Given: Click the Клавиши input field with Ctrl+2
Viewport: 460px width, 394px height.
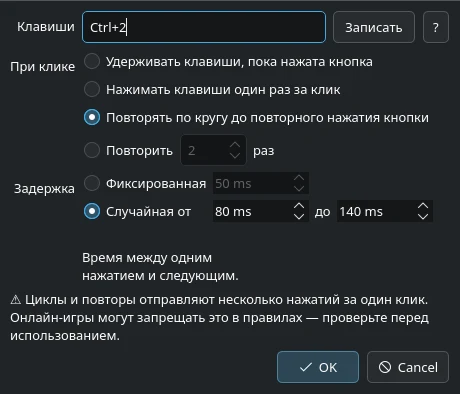Looking at the screenshot, I should click(x=204, y=27).
